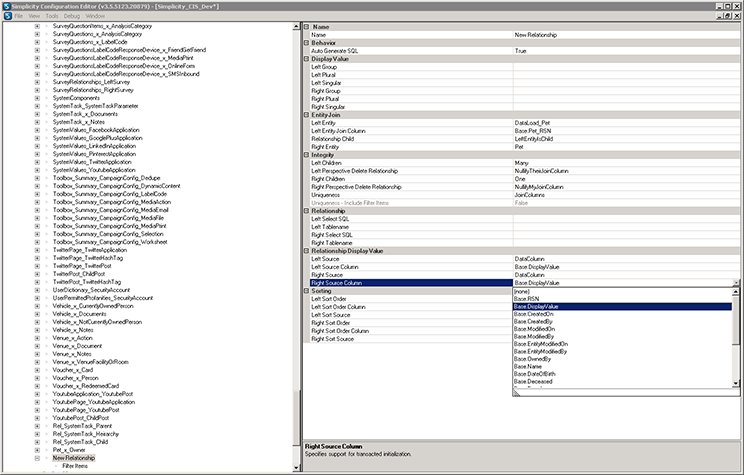Expand TwitterPage_TwitterPost node
The height and width of the screenshot is (475, 744).
point(37,266)
